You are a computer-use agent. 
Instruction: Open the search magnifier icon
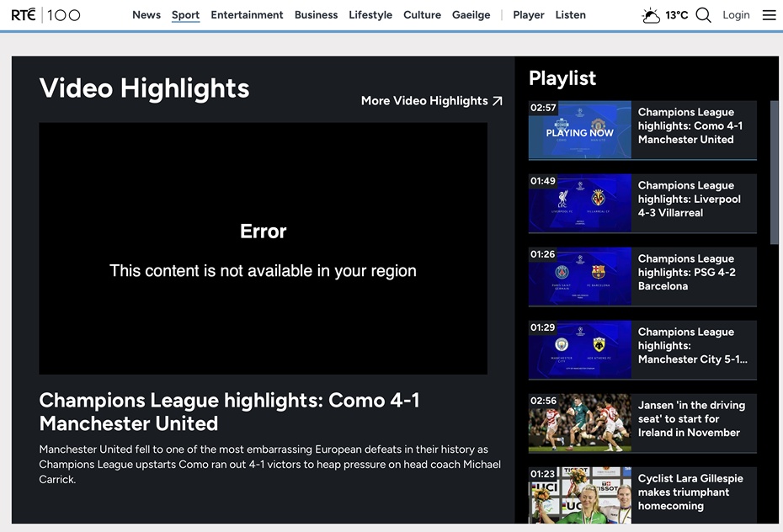click(x=703, y=15)
